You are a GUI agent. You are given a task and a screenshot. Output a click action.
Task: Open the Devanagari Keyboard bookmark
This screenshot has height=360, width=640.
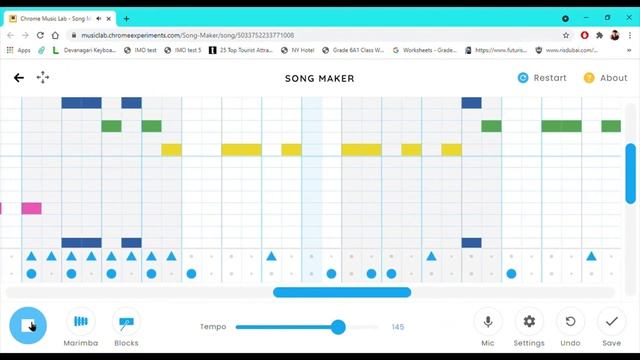click(84, 50)
